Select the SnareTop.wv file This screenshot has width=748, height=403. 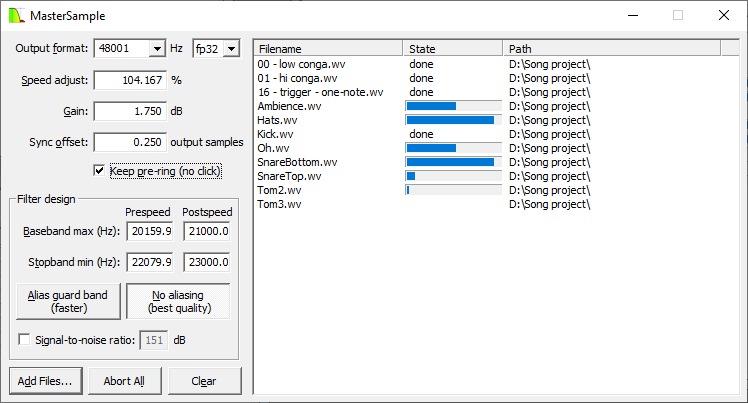289,176
